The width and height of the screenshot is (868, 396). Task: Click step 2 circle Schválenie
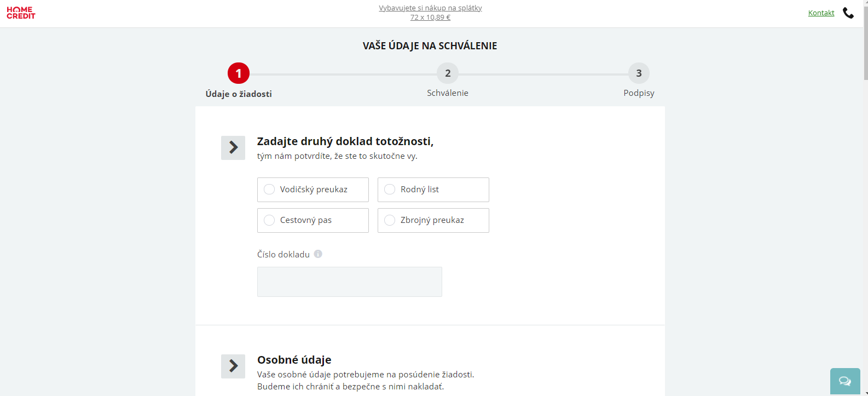pos(448,73)
